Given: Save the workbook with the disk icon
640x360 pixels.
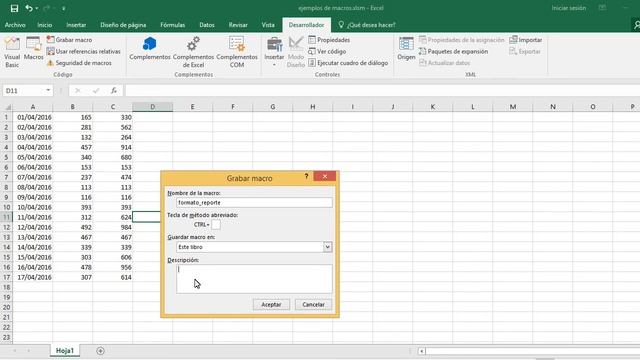Looking at the screenshot, I should 14,8.
